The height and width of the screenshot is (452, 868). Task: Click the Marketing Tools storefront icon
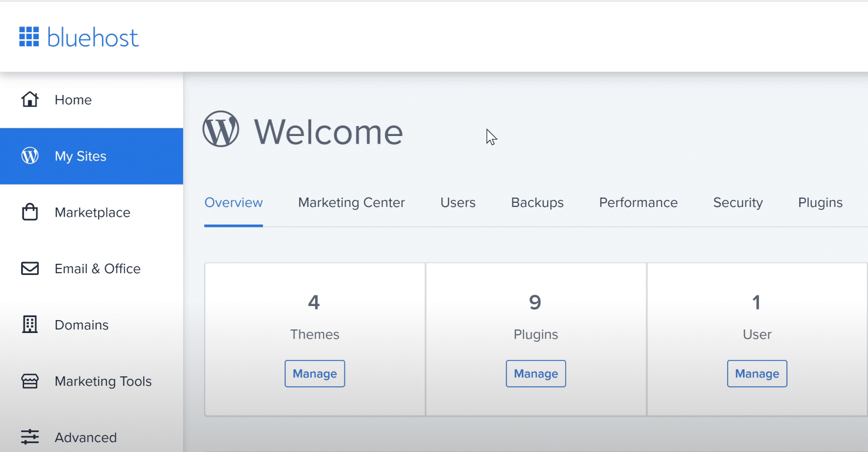pos(29,381)
